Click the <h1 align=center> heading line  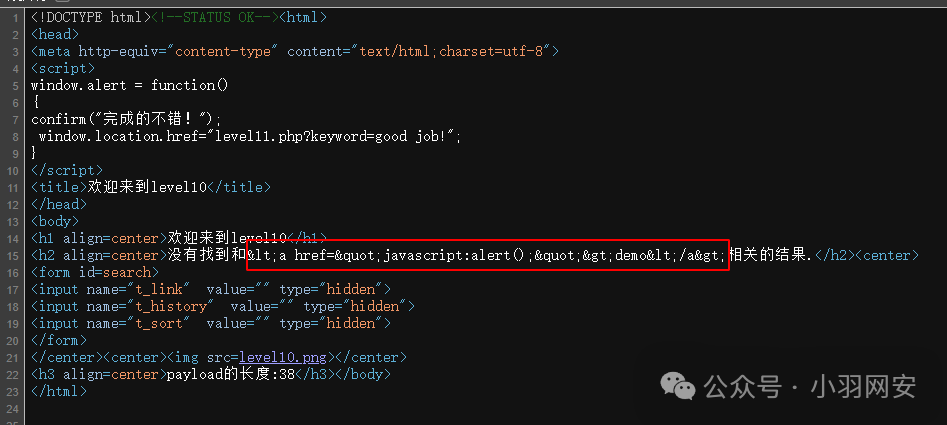pos(179,238)
